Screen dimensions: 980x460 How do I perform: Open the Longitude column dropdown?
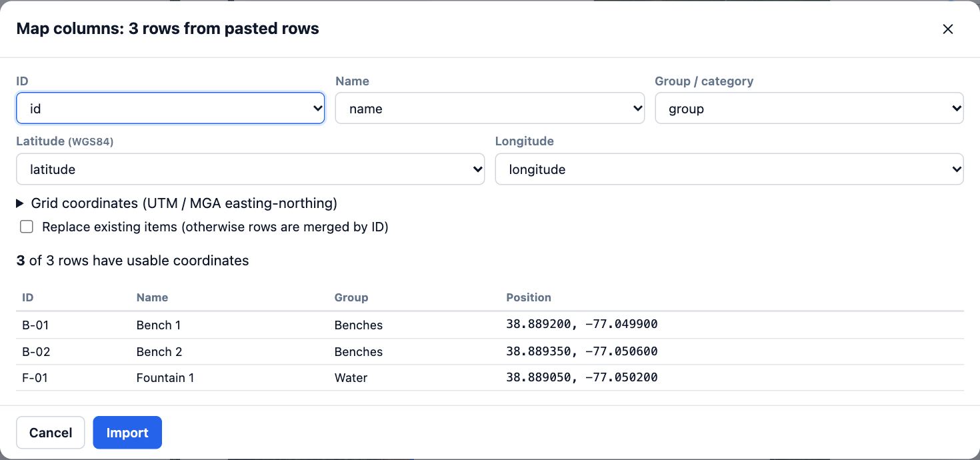[729, 169]
